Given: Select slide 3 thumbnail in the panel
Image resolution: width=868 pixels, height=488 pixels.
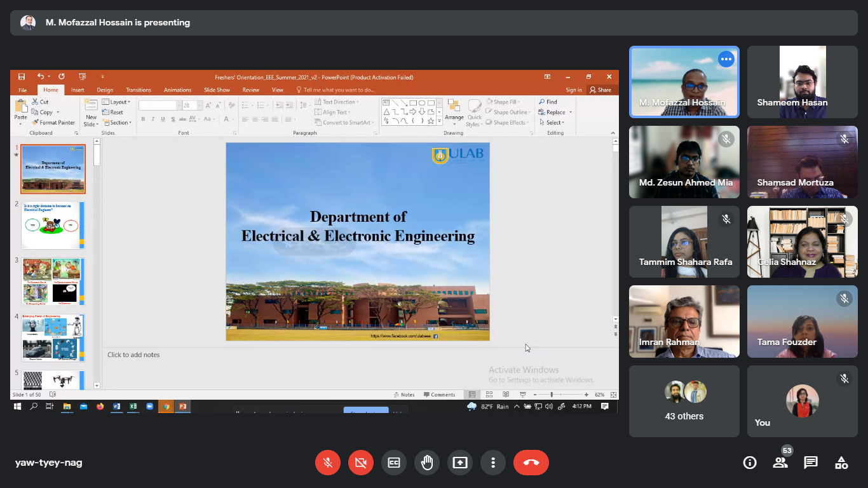Looking at the screenshot, I should pyautogui.click(x=53, y=281).
